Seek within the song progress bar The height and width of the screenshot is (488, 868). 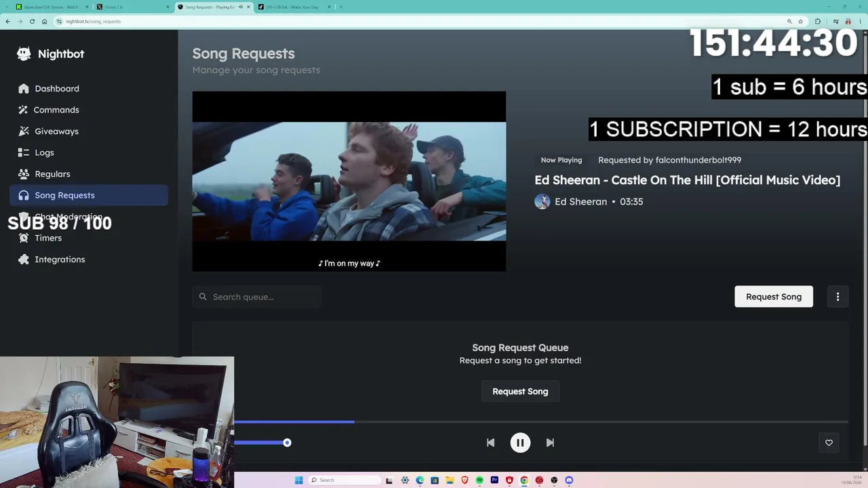click(541, 422)
